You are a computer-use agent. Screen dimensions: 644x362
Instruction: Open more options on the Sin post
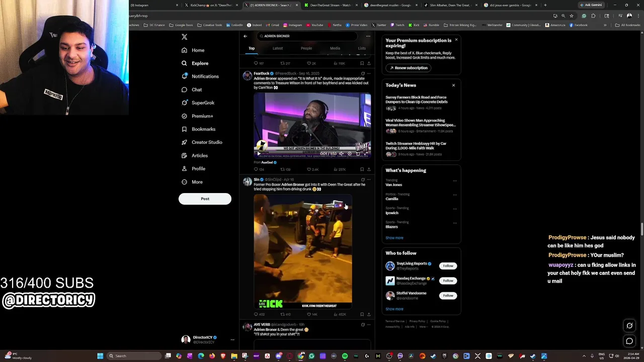[368, 179]
